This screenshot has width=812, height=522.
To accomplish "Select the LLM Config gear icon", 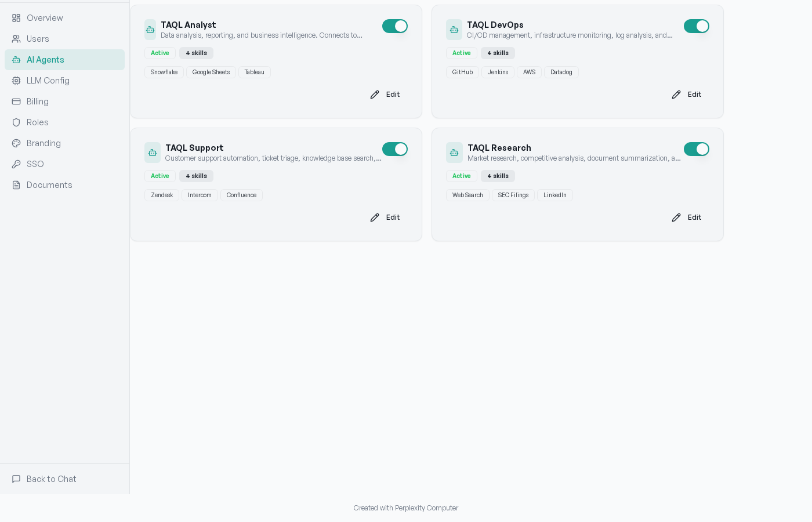I will click(16, 81).
